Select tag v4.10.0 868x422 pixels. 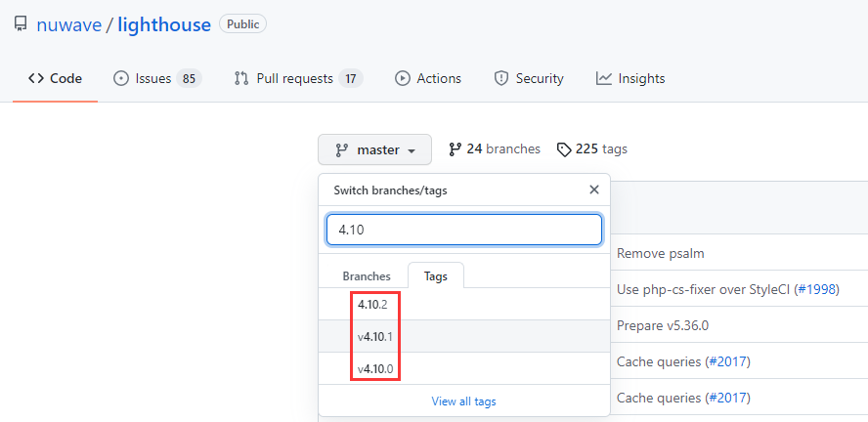(375, 369)
